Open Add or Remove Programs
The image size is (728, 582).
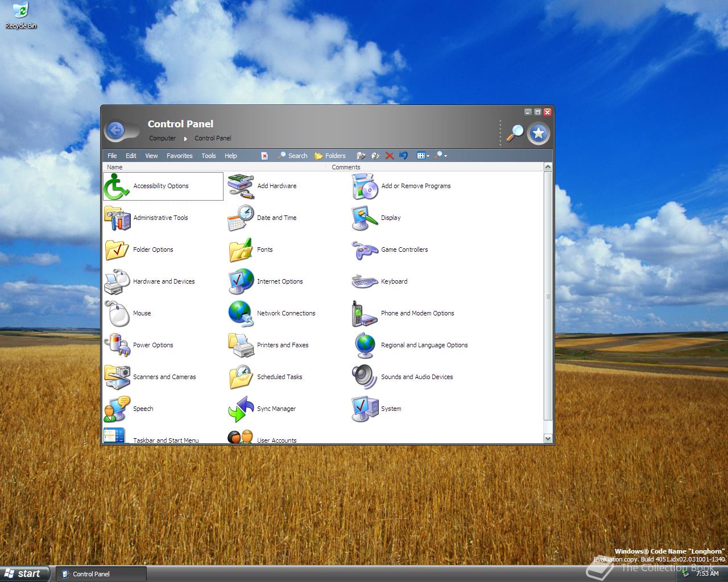click(x=401, y=186)
